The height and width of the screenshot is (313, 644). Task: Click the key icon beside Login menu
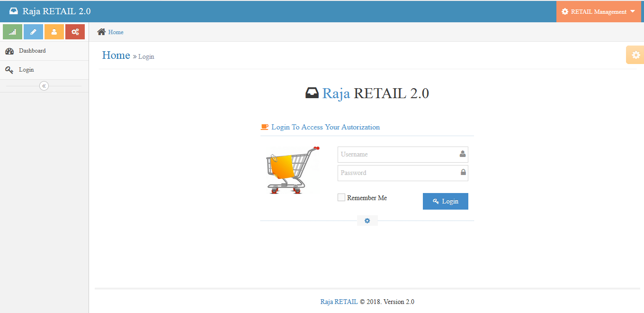9,69
